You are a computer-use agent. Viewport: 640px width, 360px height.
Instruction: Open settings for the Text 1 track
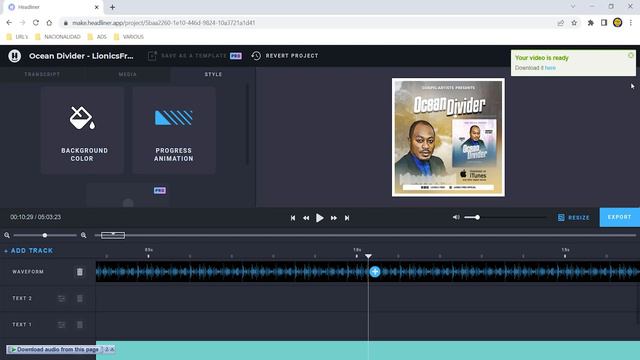point(61,325)
